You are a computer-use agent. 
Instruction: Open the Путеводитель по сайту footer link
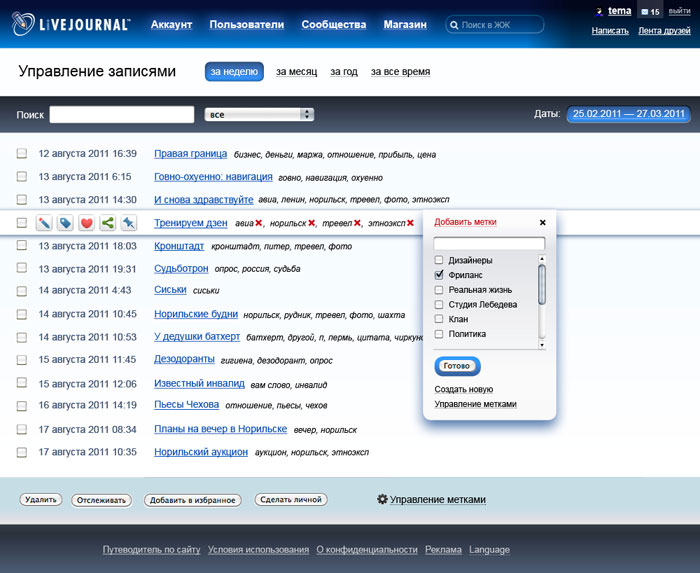pos(151,550)
